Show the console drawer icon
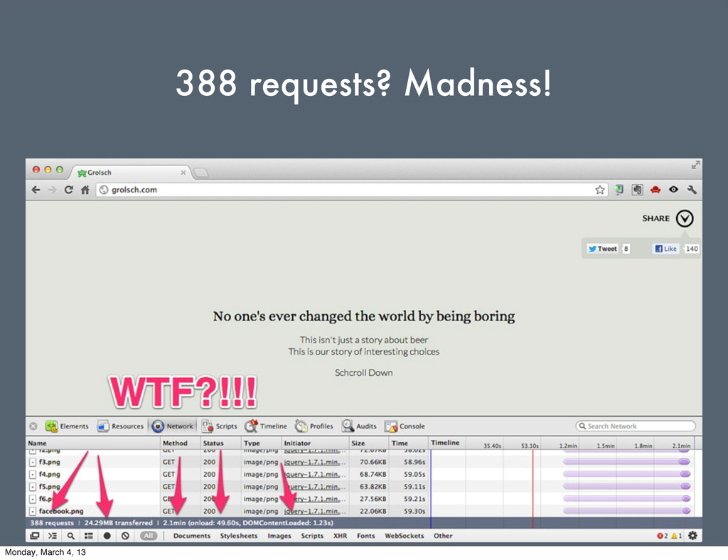The width and height of the screenshot is (728, 560). pos(53,536)
